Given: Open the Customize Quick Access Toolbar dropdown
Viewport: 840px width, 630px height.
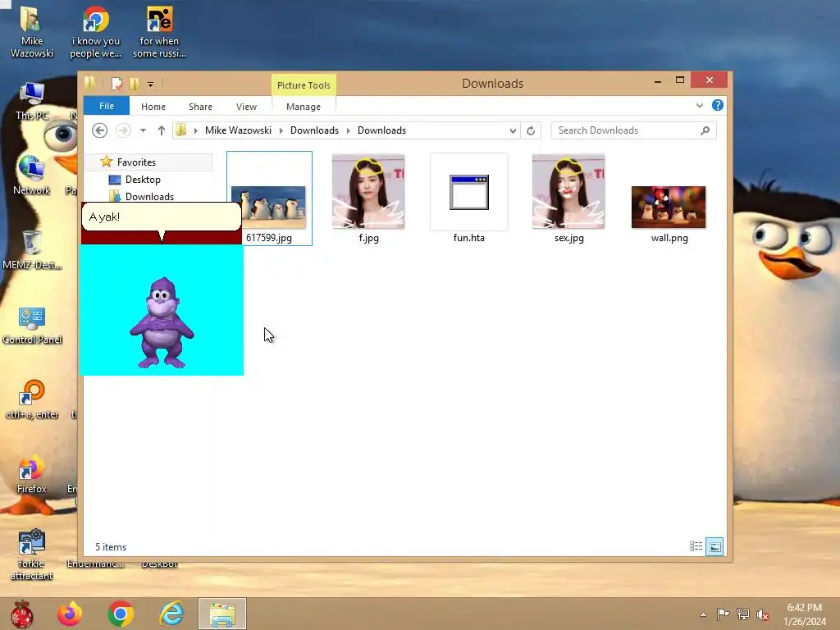Looking at the screenshot, I should (151, 84).
